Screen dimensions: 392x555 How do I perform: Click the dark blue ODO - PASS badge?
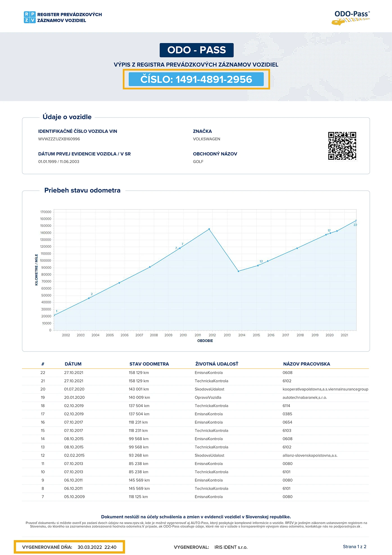196,50
